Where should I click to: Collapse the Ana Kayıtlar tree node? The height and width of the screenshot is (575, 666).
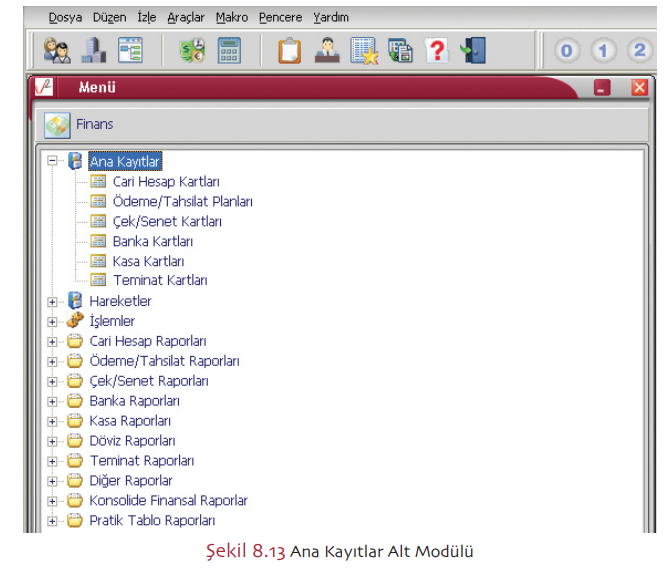click(52, 162)
